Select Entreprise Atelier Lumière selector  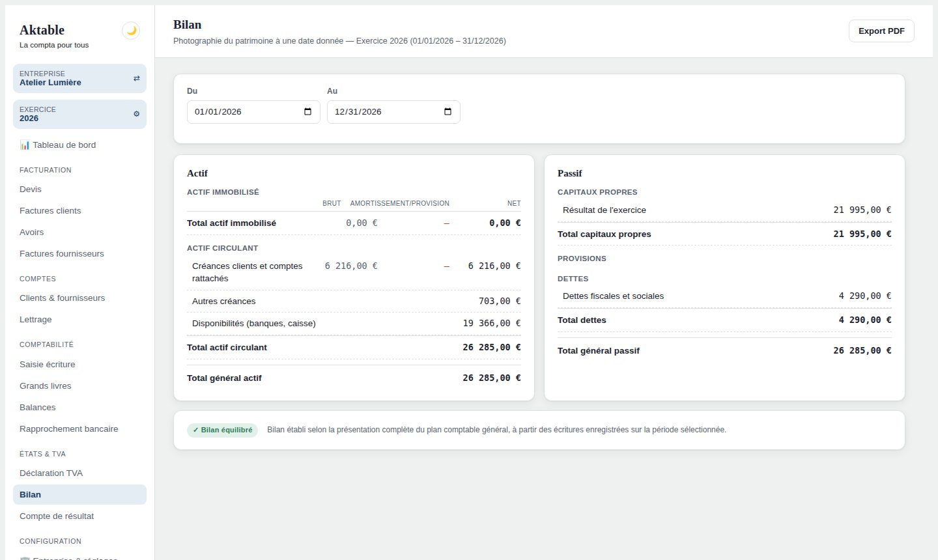click(79, 78)
